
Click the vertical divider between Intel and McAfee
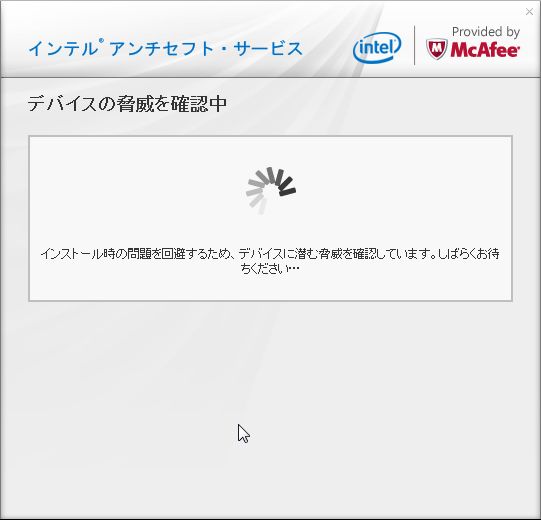414,45
